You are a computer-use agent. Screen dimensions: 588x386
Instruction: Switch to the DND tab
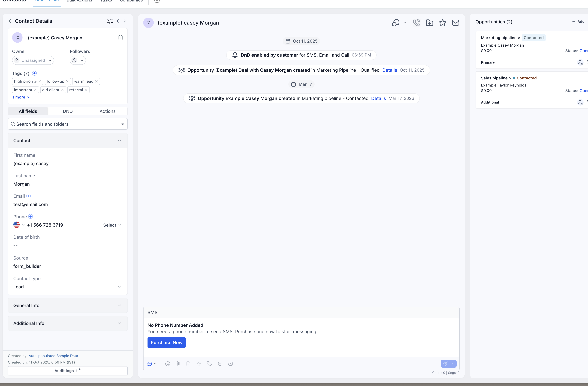(67, 111)
